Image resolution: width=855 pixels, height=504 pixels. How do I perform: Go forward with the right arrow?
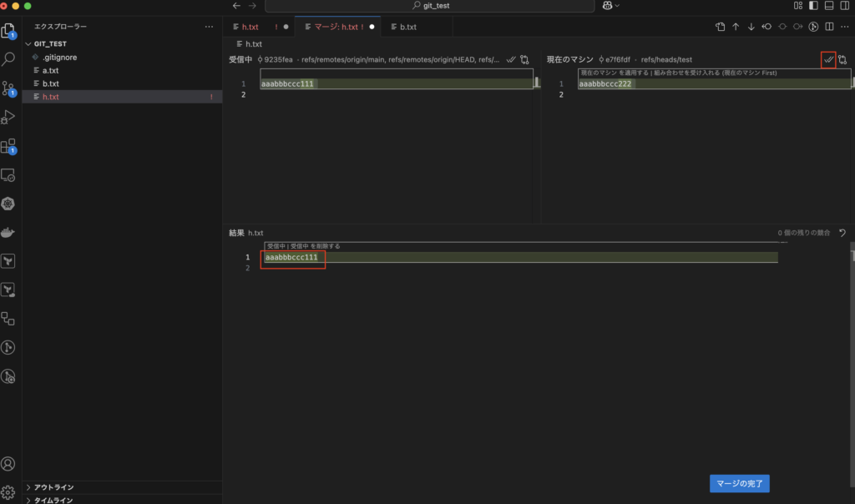pos(252,6)
